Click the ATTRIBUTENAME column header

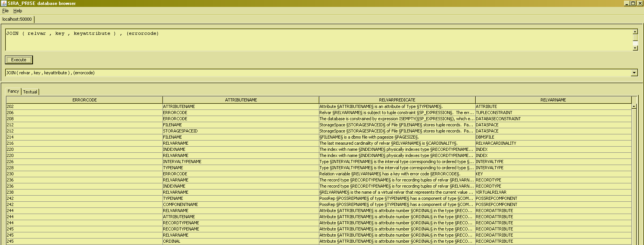[241, 100]
